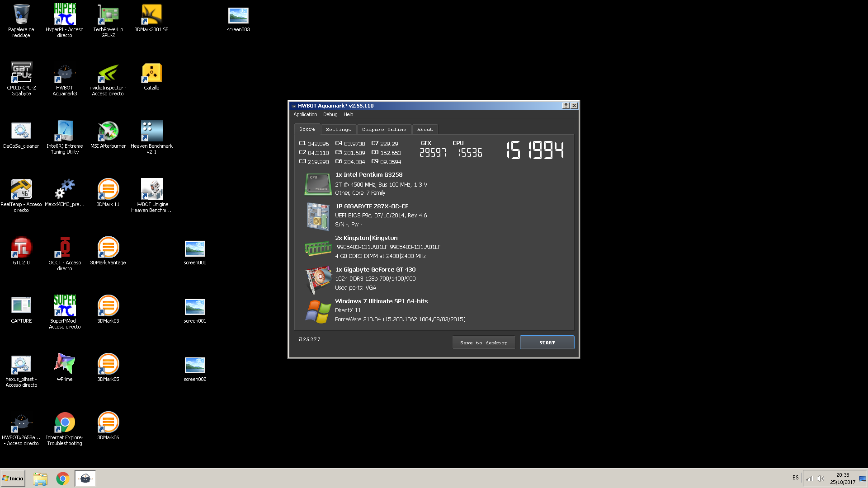
Task: Select the nvidiaInspector desktop shortcut
Action: click(108, 79)
